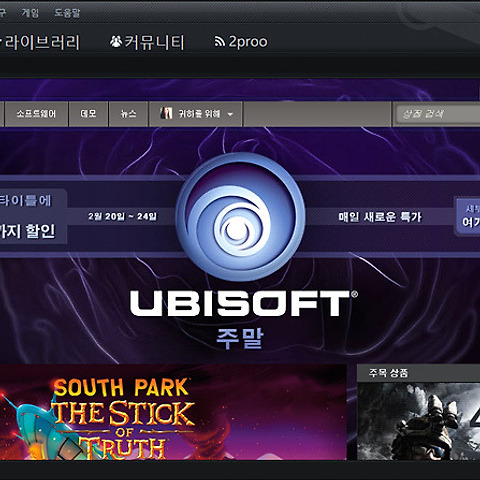Click the 2월 20일 ~ 24일 date text

(x=122, y=217)
